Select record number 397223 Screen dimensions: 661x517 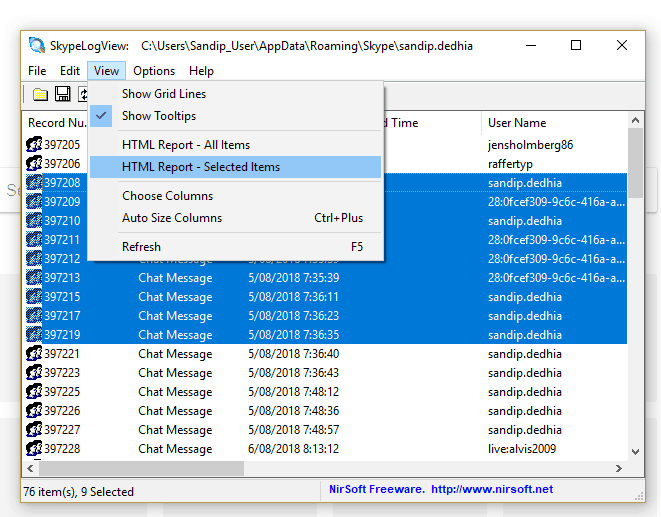coord(62,373)
